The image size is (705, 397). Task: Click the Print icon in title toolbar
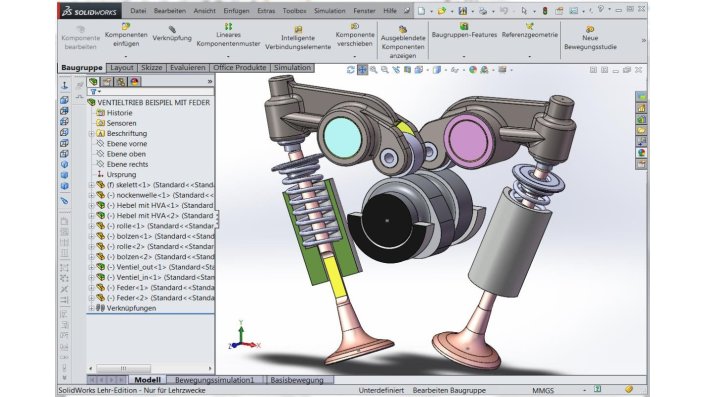coord(483,10)
